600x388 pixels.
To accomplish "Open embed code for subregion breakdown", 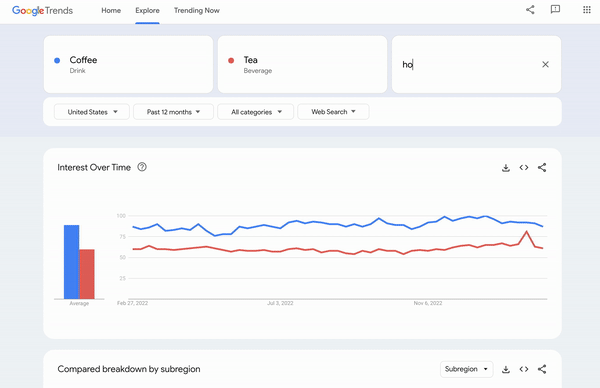I will tap(524, 369).
